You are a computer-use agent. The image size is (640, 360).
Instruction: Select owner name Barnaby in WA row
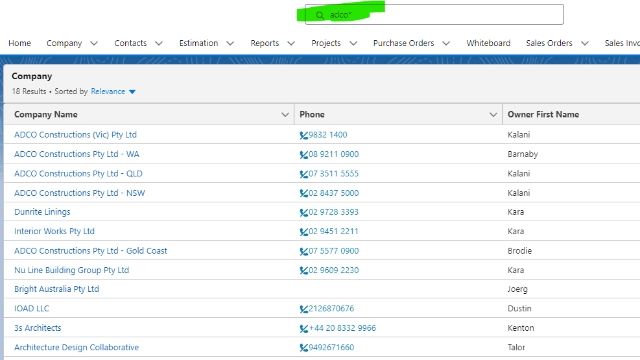click(523, 154)
